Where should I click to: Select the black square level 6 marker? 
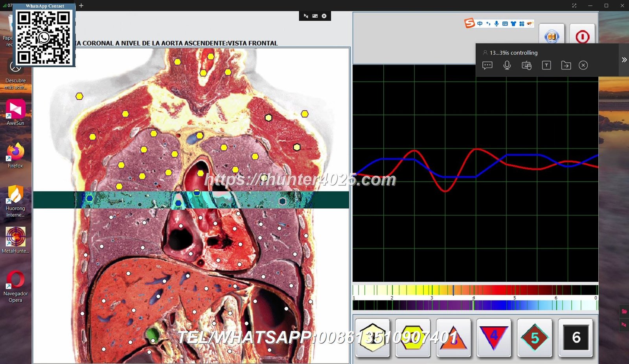576,337
